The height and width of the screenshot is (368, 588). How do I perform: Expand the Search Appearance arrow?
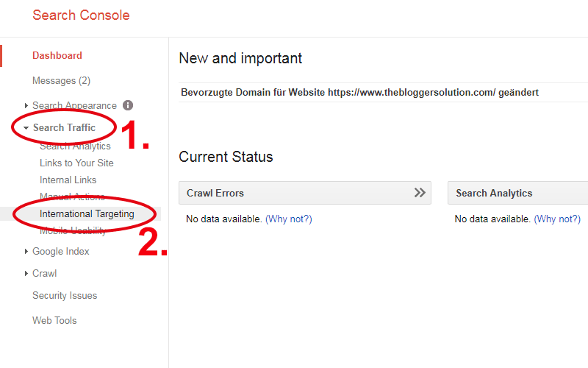tap(26, 105)
